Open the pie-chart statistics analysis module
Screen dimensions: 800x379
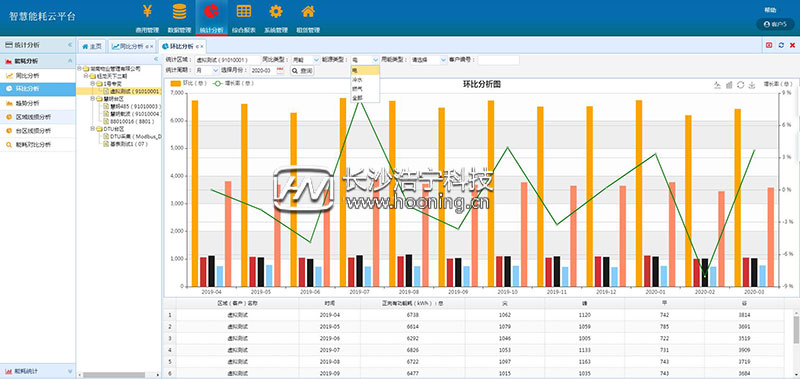coord(211,17)
